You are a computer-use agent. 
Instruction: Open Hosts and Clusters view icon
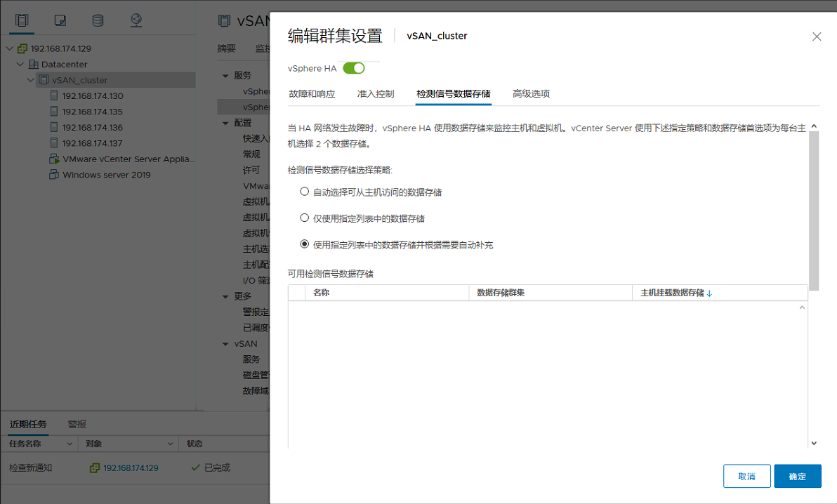point(22,20)
